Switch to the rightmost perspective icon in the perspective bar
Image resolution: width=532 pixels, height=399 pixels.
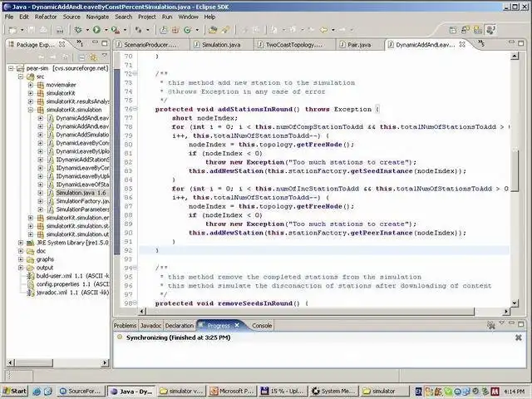[x=490, y=30]
